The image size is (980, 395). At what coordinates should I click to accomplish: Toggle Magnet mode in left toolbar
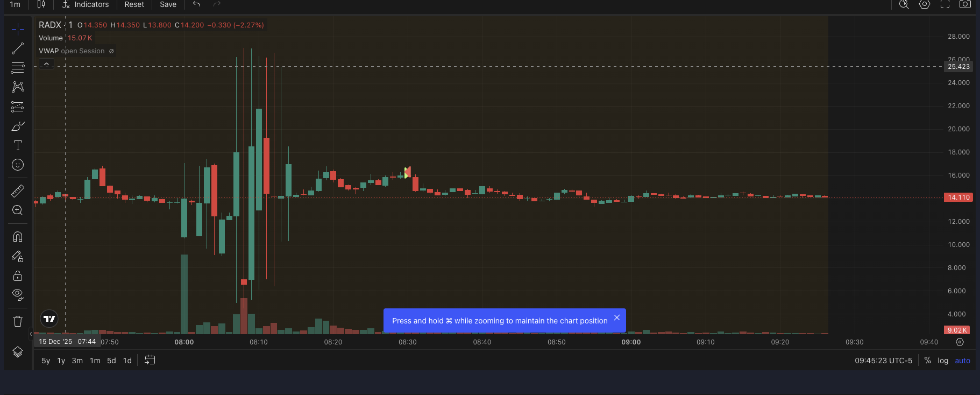pos(18,237)
